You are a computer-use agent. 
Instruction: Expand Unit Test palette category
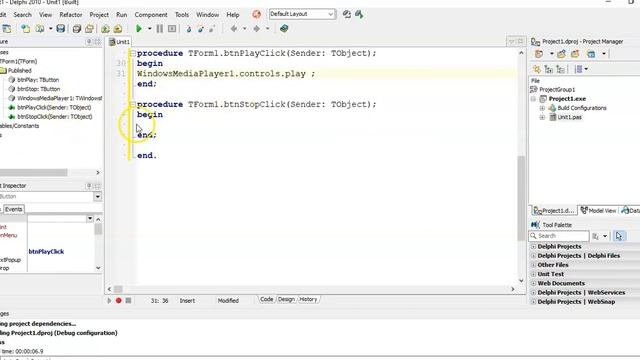pos(533,274)
